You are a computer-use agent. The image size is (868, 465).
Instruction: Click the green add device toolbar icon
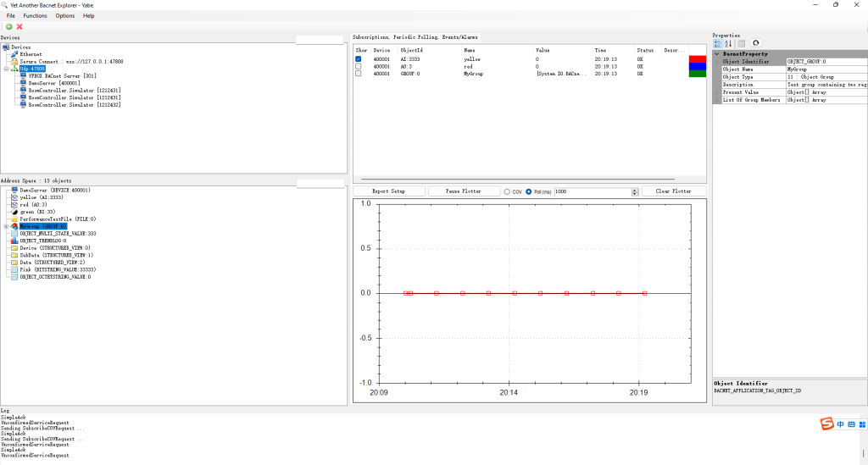(x=9, y=26)
